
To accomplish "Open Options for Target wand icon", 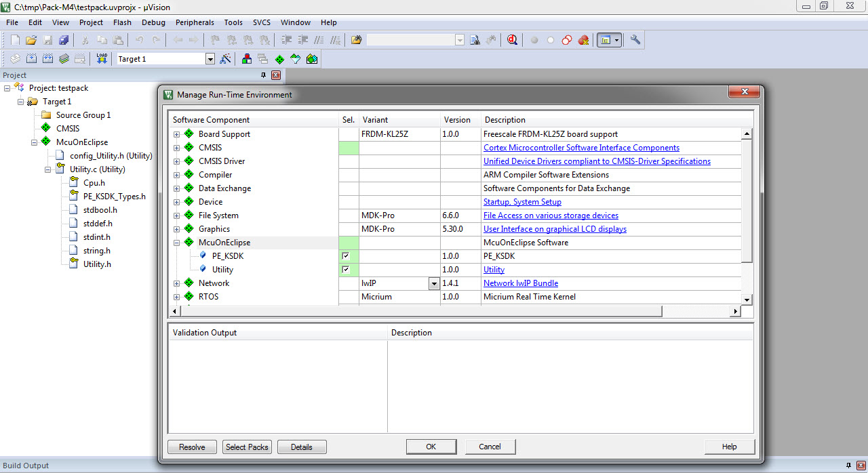I will pyautogui.click(x=226, y=59).
